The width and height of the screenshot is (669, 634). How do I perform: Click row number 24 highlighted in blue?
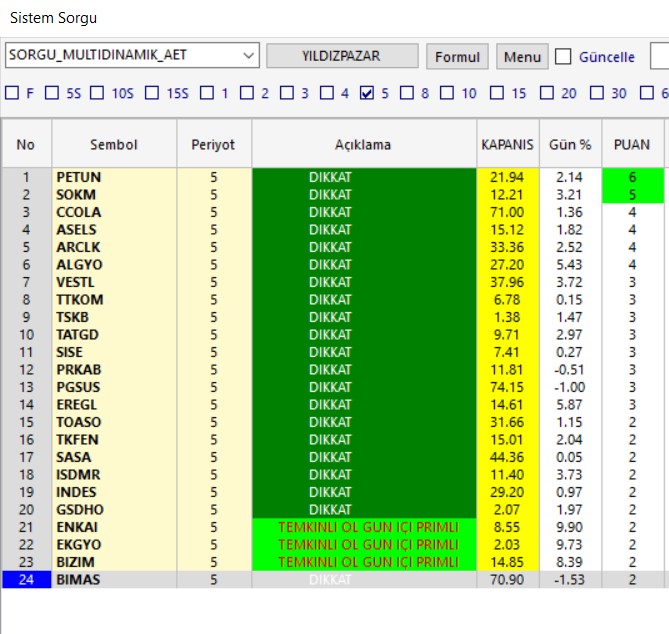(x=26, y=580)
